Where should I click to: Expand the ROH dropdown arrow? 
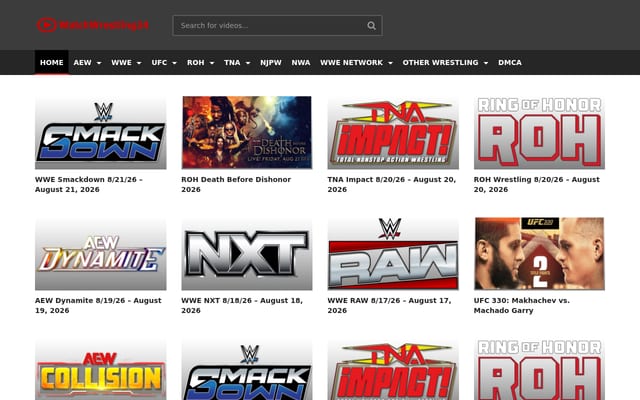pos(211,63)
